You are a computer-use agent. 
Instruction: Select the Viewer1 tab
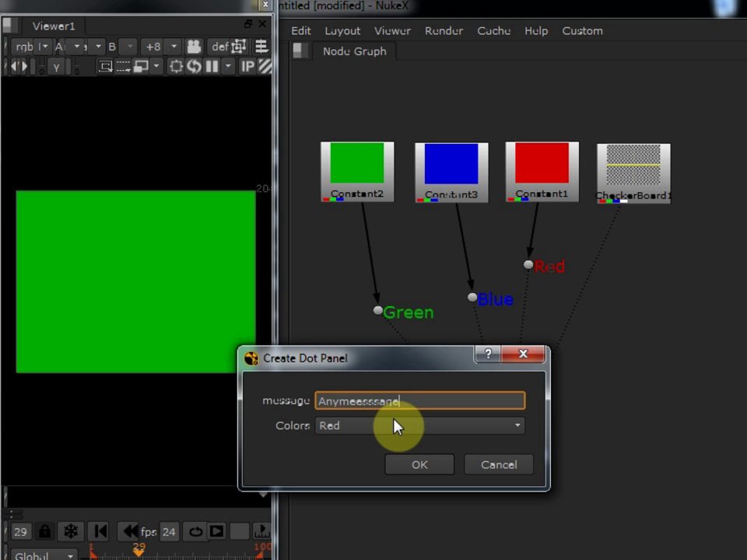54,26
